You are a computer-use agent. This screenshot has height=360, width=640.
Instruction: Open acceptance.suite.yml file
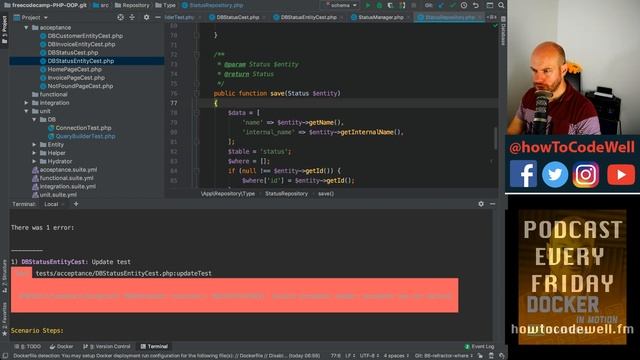pyautogui.click(x=68, y=170)
